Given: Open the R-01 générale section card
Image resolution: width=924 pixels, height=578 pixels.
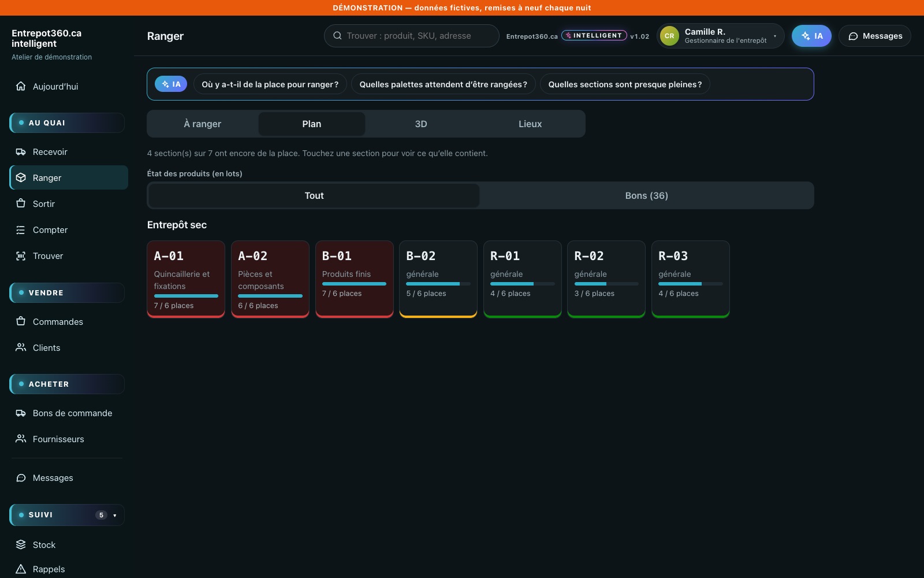Looking at the screenshot, I should (x=523, y=279).
